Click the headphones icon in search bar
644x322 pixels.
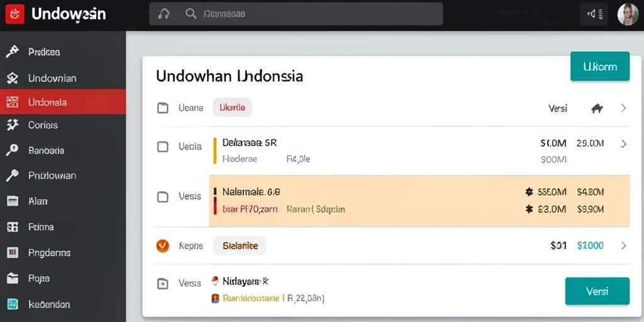click(164, 14)
